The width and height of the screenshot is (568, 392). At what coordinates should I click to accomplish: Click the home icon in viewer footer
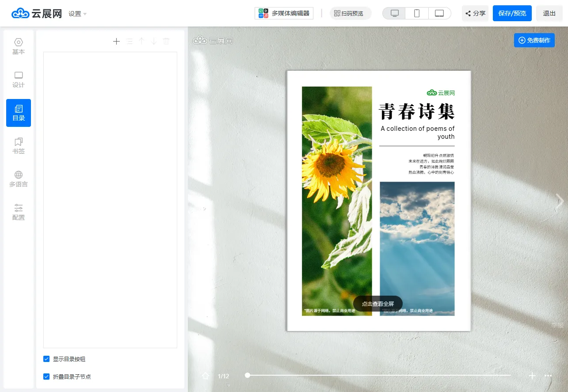(x=206, y=376)
